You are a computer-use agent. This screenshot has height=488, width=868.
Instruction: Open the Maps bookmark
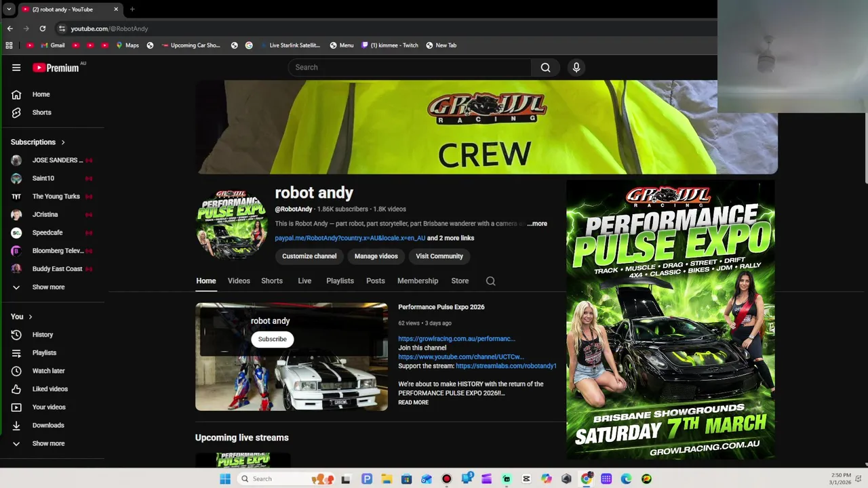(127, 45)
